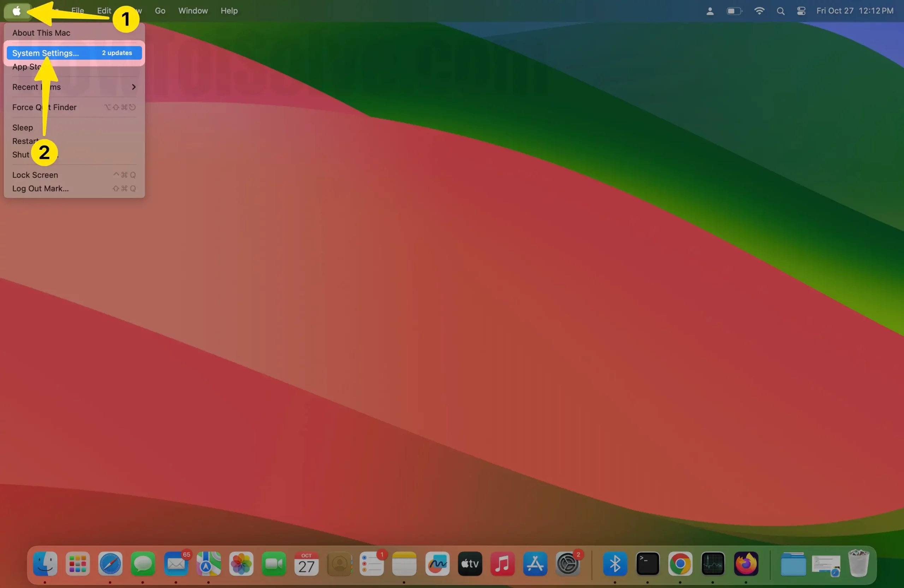
Task: Click the Apple logo menu
Action: (16, 11)
